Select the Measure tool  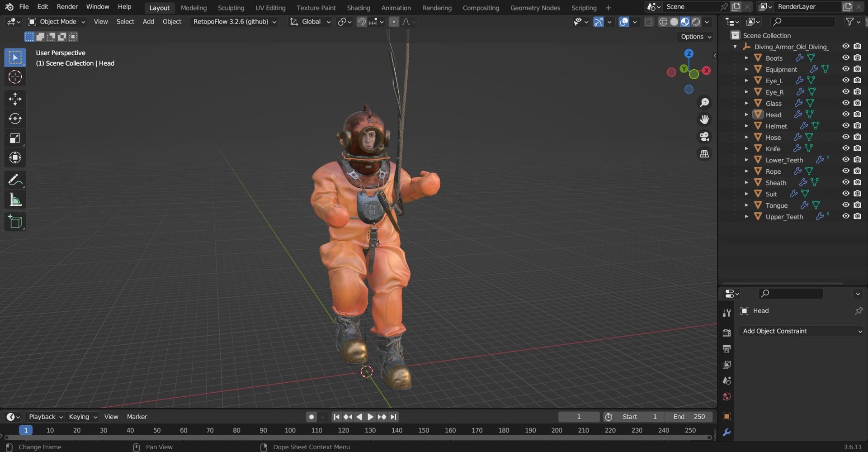click(x=15, y=200)
